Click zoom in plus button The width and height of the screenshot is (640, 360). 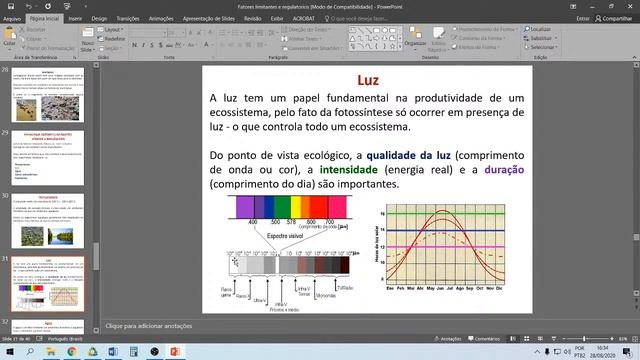(x=611, y=339)
